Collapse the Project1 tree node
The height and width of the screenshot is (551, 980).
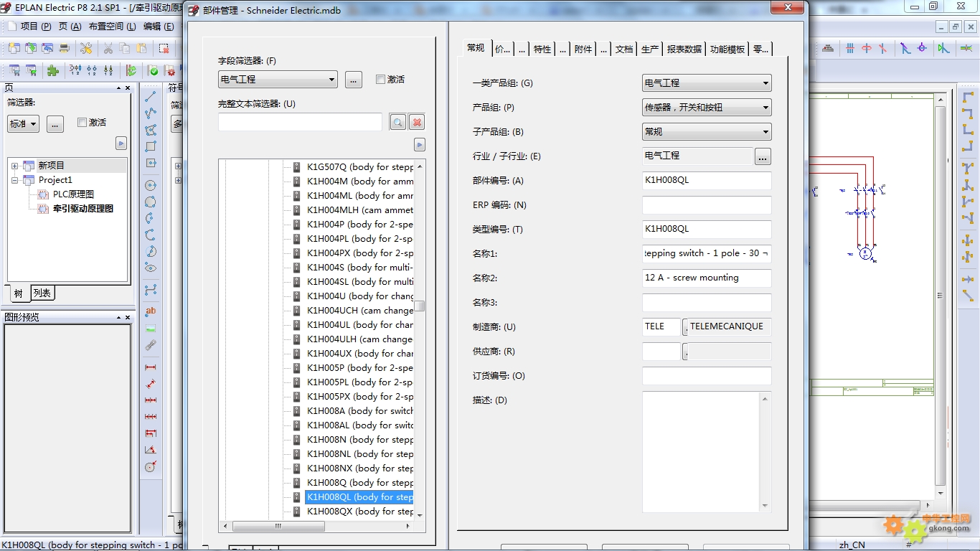click(14, 180)
